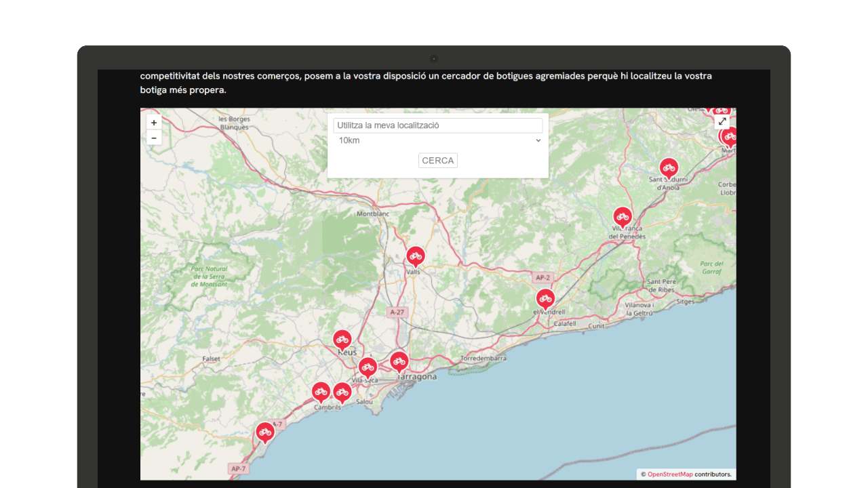Open the bike marker at Vila-seca
This screenshot has height=488, width=868.
(x=368, y=367)
